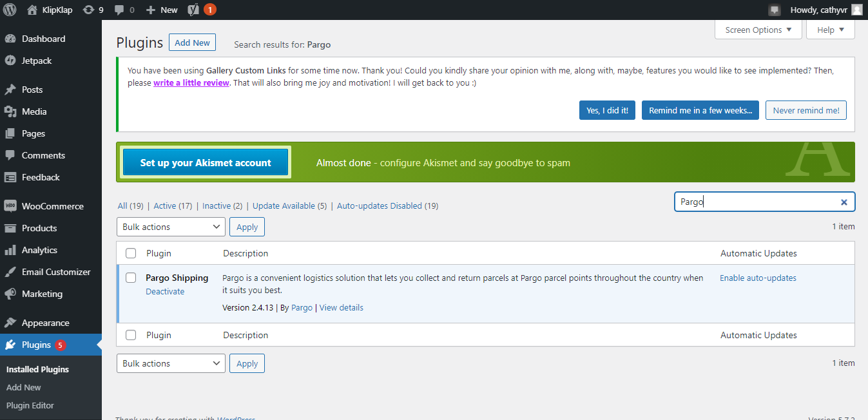Image resolution: width=868 pixels, height=420 pixels.
Task: Click the Dashboard sidebar icon
Action: (x=10, y=39)
